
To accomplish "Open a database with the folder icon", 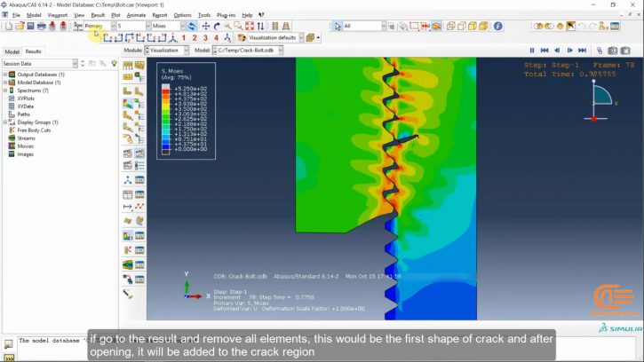I will tap(20, 26).
